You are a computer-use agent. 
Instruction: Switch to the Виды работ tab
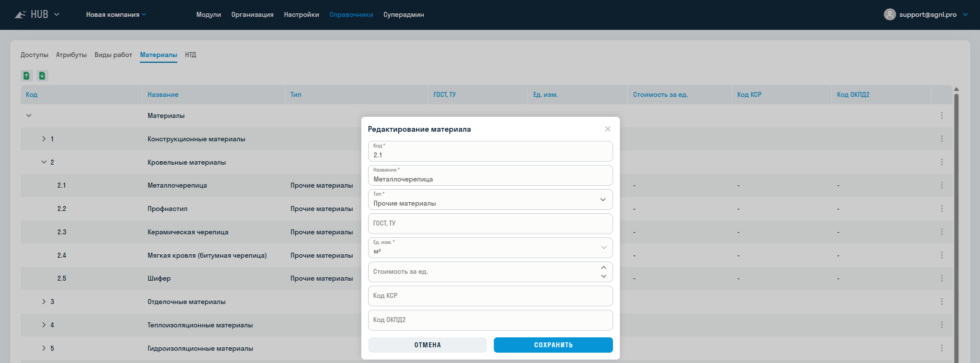coord(113,55)
